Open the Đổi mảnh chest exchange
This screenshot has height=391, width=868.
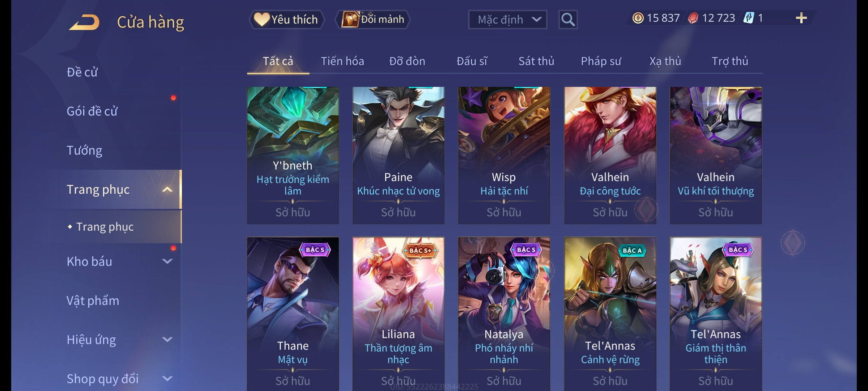pos(373,20)
